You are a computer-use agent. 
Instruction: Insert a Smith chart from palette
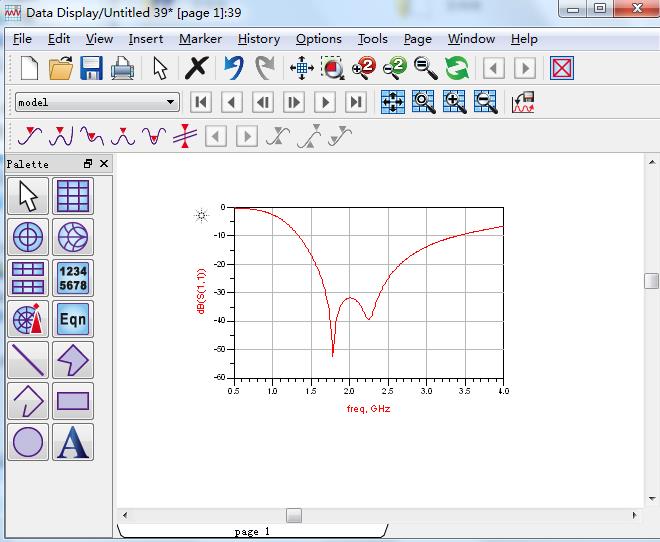pyautogui.click(x=73, y=237)
